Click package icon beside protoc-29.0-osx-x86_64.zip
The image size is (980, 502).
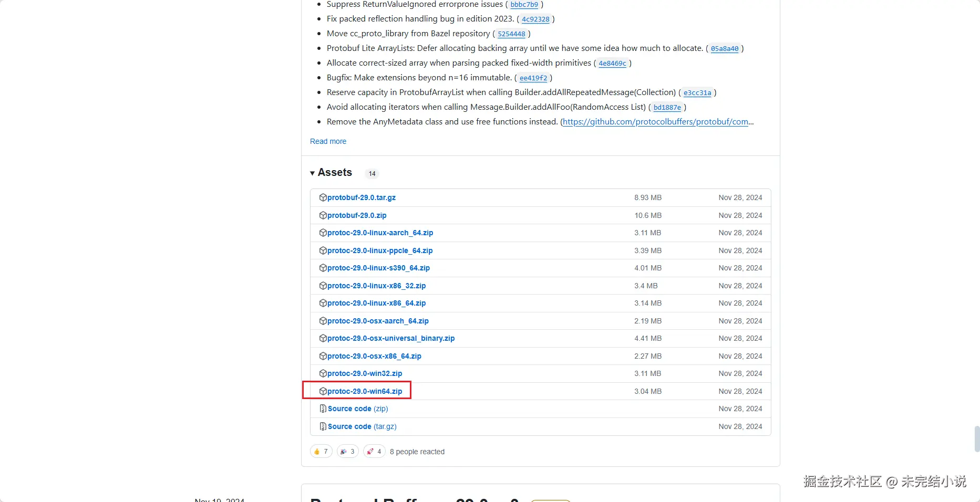pyautogui.click(x=323, y=356)
